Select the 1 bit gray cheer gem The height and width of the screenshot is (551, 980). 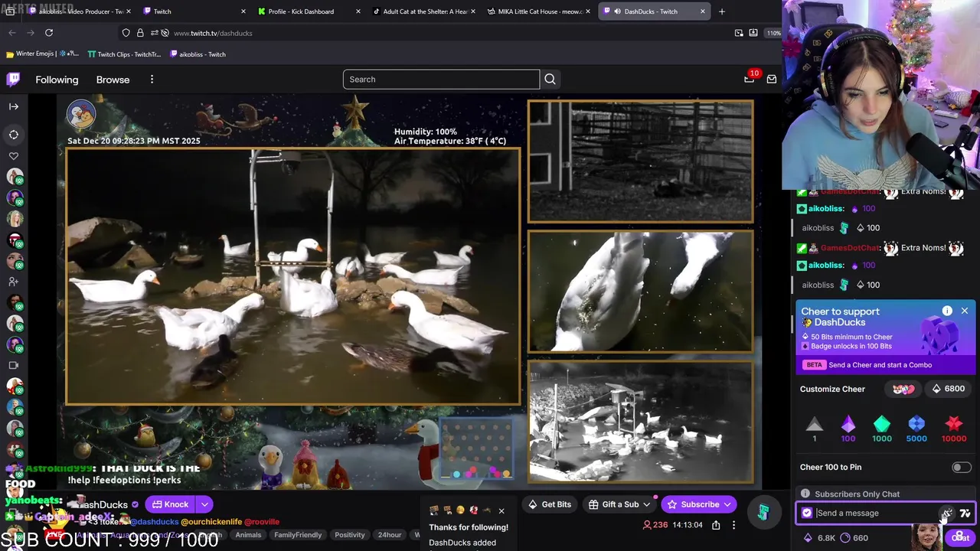click(x=815, y=429)
